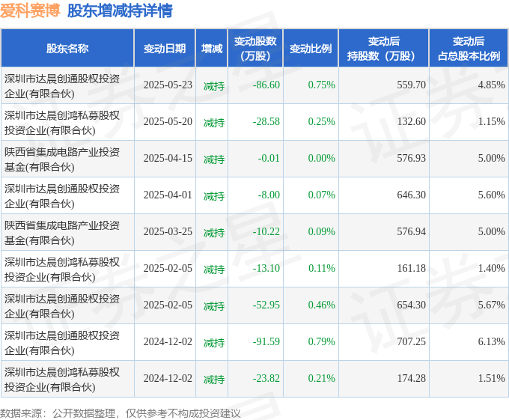Click the holdings value 646.30
Viewport: 509px width, 420px height.
411,195
